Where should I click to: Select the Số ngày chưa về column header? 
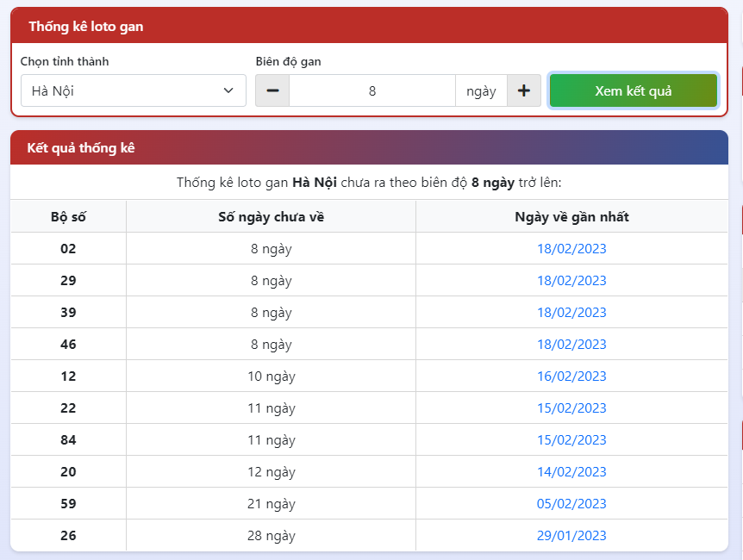(x=271, y=217)
